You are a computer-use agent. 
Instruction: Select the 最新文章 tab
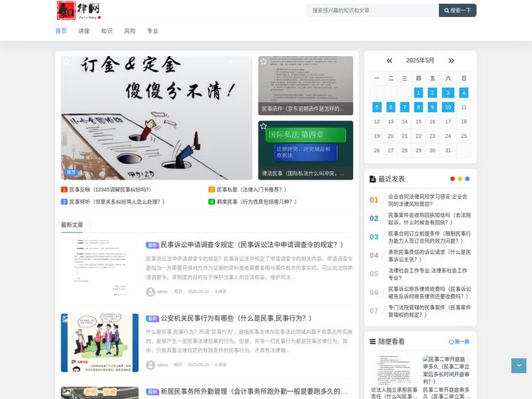(72, 225)
